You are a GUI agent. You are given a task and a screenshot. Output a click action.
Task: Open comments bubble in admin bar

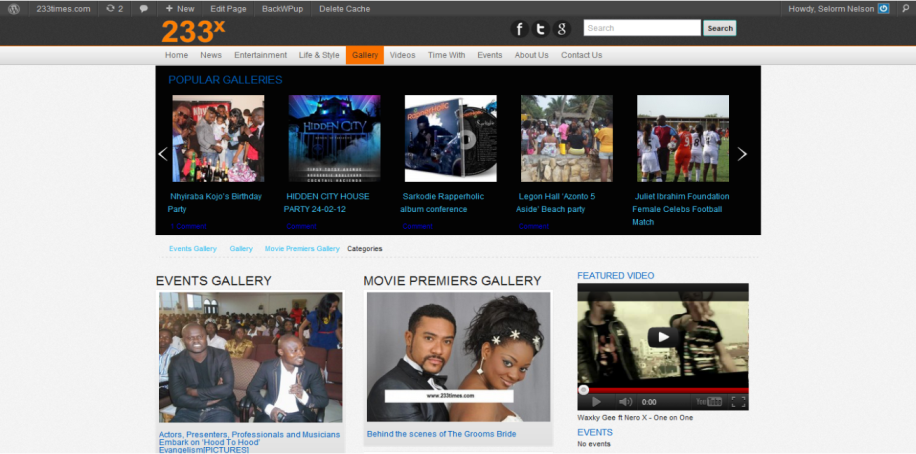(144, 8)
